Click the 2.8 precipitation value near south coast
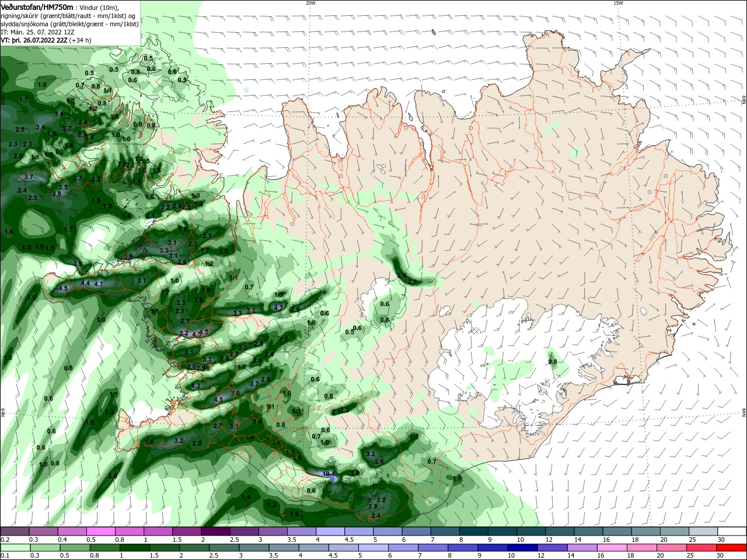Screen dimensions: 747x560 [x=373, y=507]
